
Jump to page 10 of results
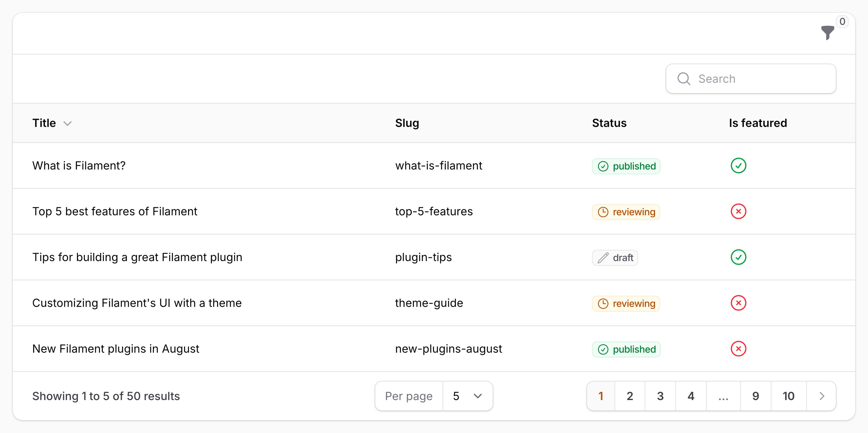coord(788,396)
